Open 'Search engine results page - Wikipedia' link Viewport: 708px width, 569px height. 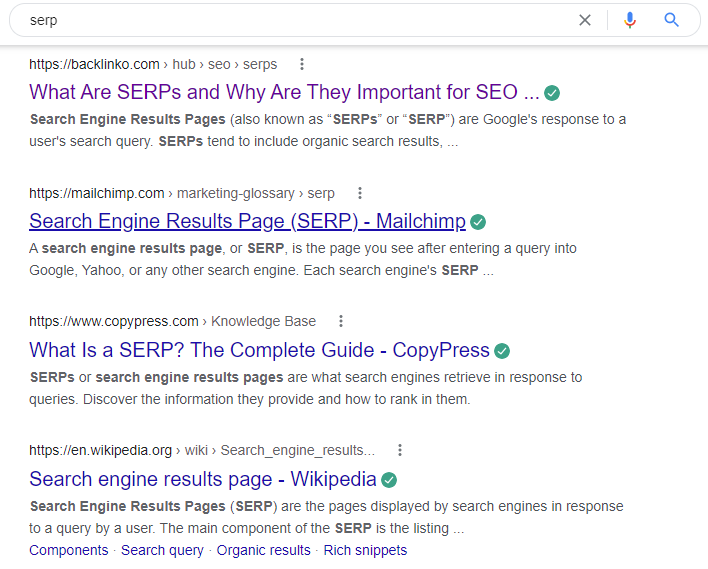click(x=203, y=479)
